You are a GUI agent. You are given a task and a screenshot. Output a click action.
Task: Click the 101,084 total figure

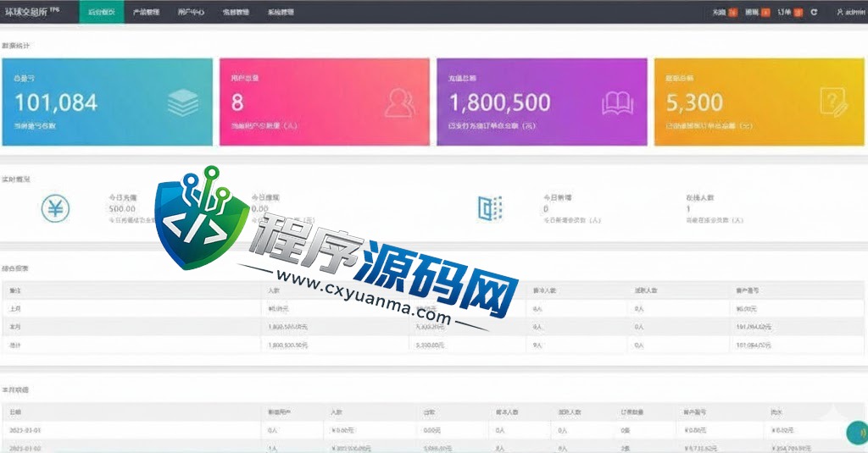click(56, 102)
